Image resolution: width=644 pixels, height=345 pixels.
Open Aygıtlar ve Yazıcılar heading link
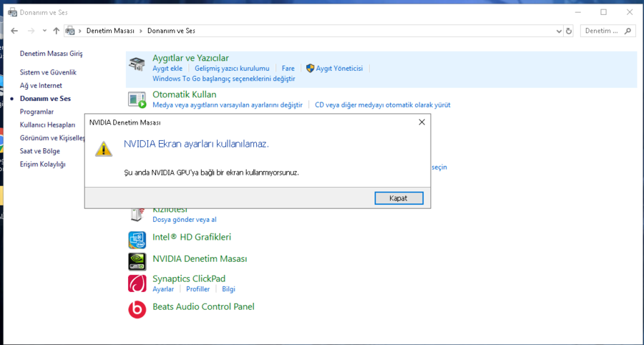[x=190, y=58]
